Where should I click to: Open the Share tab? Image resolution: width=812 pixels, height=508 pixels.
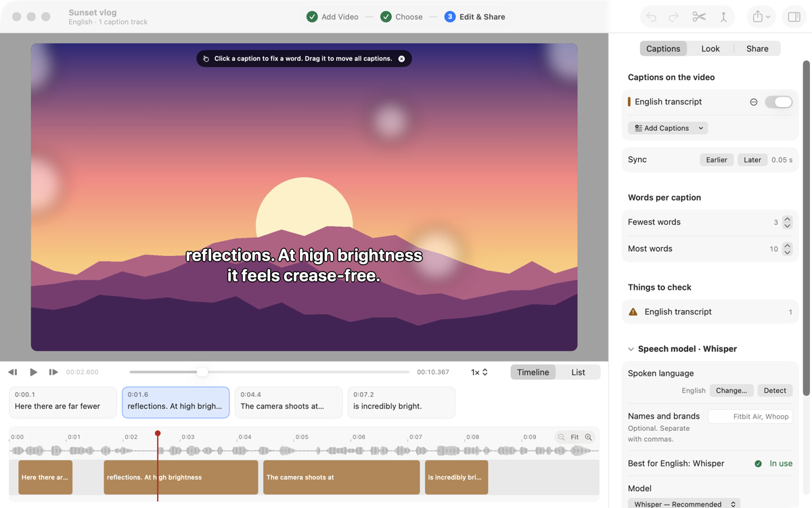(757, 49)
